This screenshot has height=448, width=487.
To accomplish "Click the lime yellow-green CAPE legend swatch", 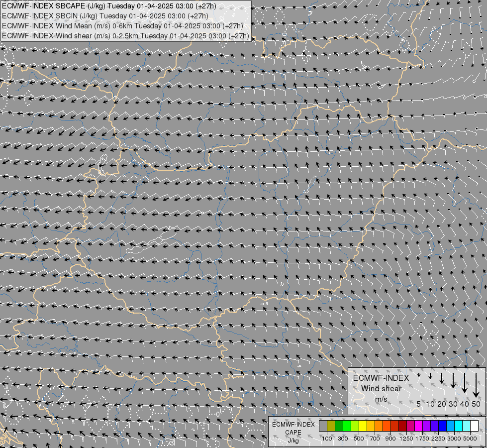I will click(355, 426).
